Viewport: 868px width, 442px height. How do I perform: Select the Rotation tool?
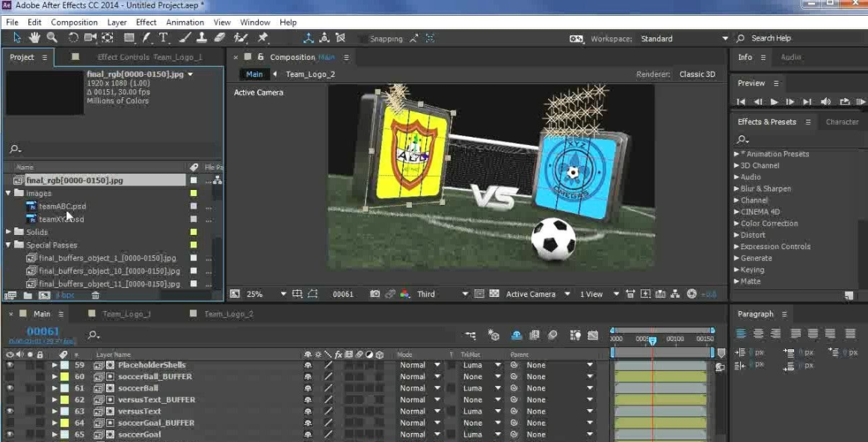(x=73, y=37)
